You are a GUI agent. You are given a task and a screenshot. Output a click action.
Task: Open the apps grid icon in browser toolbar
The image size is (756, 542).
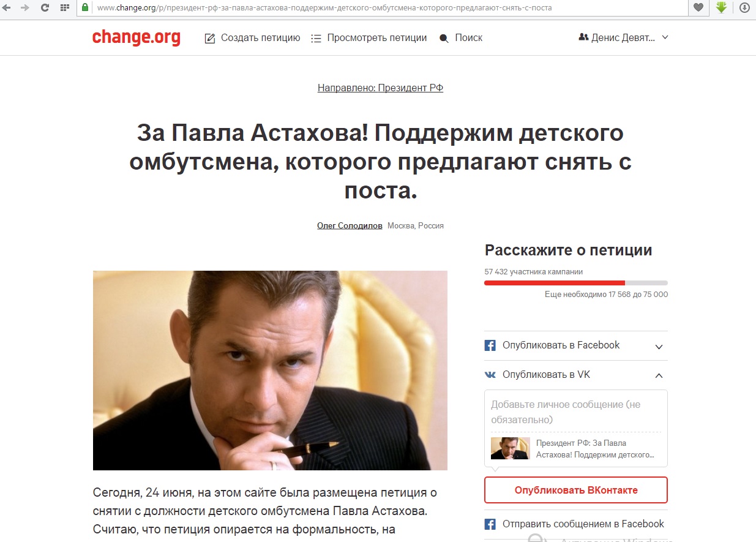(64, 8)
